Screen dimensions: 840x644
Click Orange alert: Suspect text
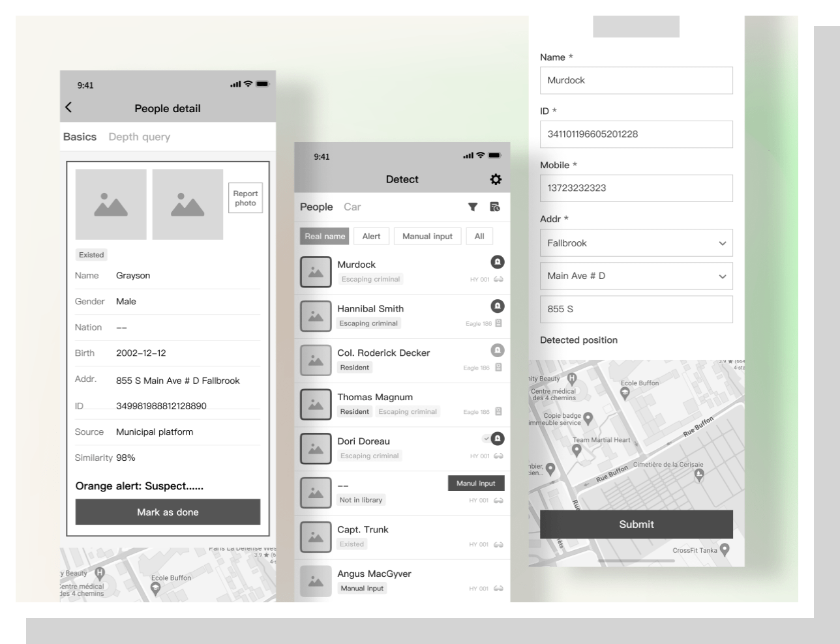[x=140, y=486]
